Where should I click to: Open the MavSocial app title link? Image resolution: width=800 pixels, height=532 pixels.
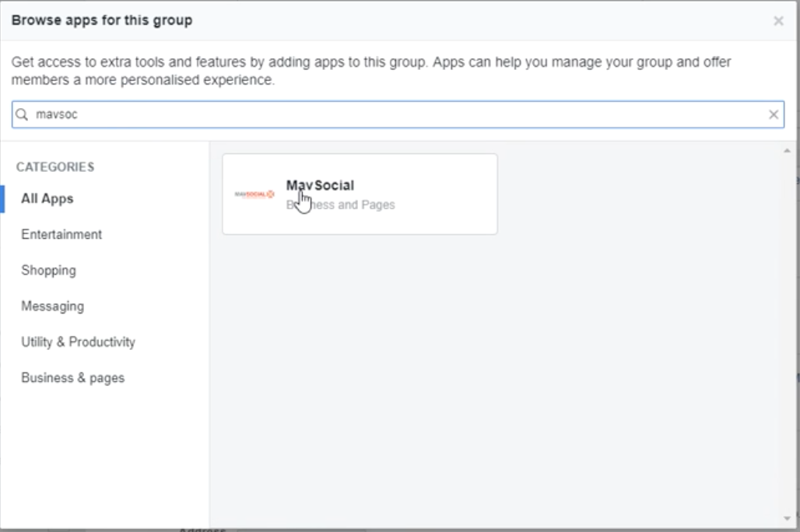tap(320, 185)
